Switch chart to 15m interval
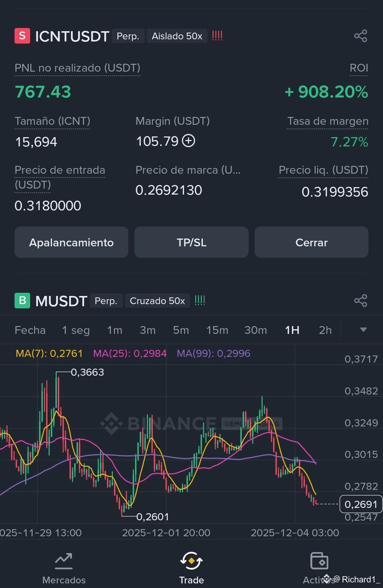This screenshot has width=383, height=588. (x=217, y=330)
